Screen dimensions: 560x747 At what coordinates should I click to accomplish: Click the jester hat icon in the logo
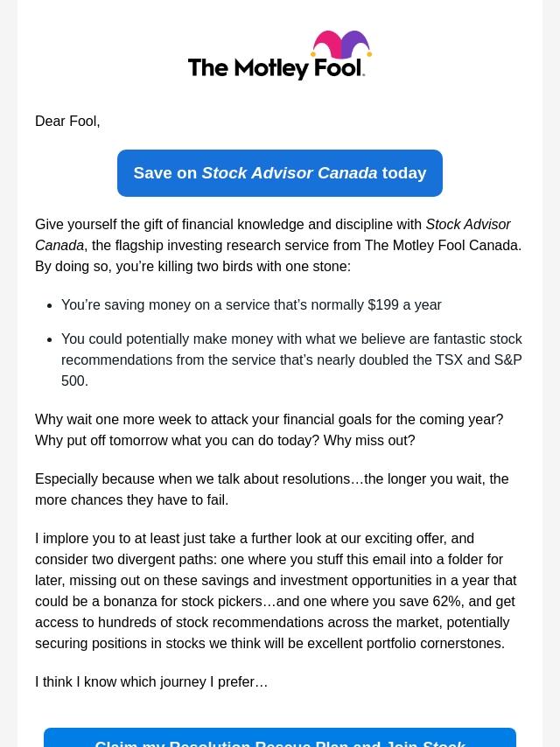pyautogui.click(x=341, y=49)
